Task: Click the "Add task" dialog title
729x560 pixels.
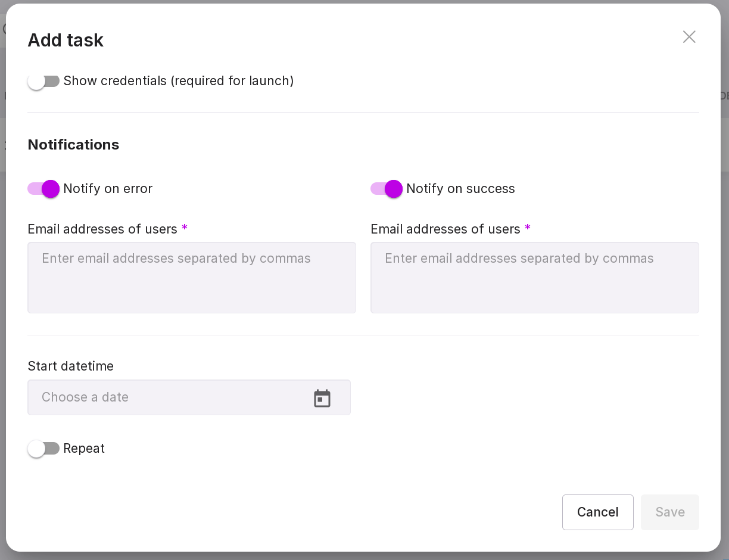Action: 66,41
